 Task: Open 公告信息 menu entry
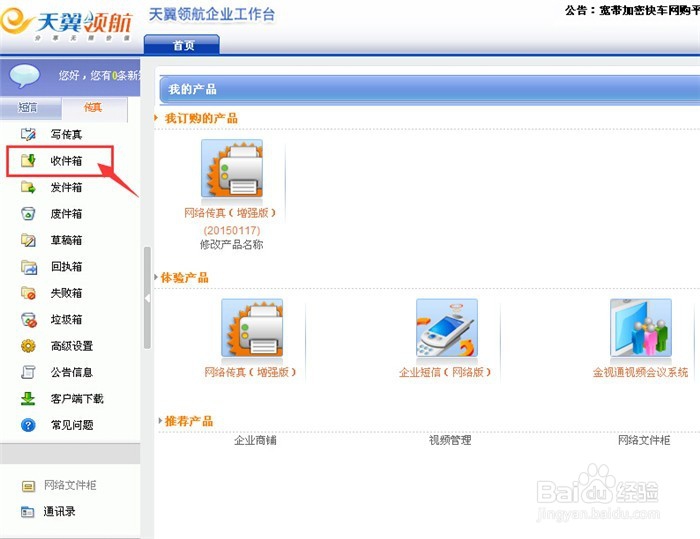coord(71,372)
